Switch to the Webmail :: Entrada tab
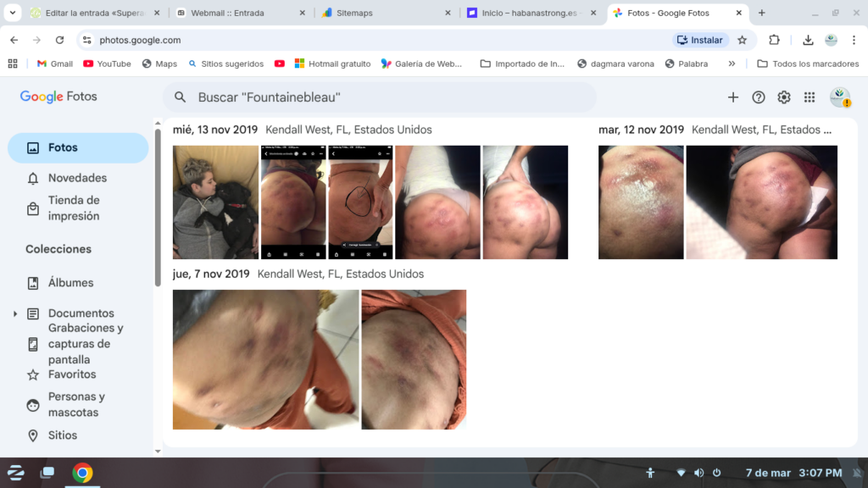Screen dimensions: 868x488 tap(228, 14)
